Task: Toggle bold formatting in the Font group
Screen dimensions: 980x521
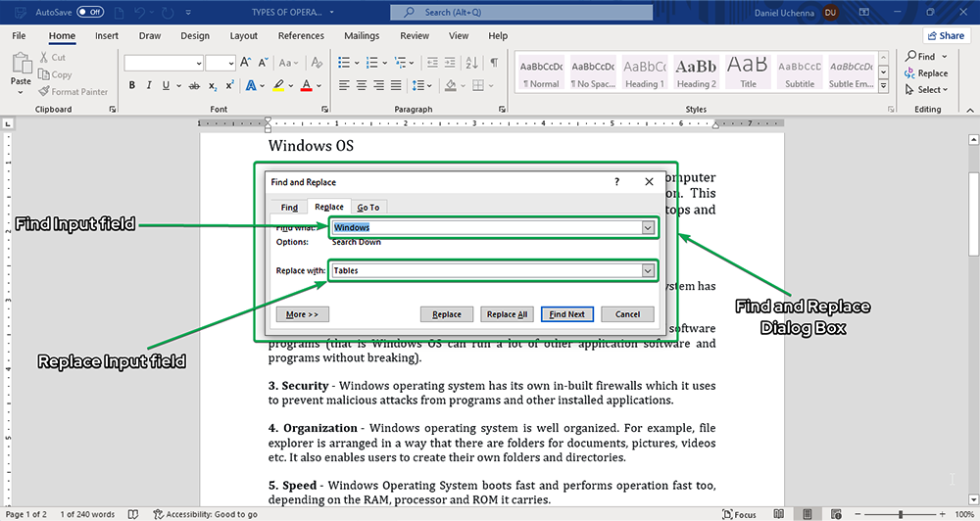Action: coord(132,86)
